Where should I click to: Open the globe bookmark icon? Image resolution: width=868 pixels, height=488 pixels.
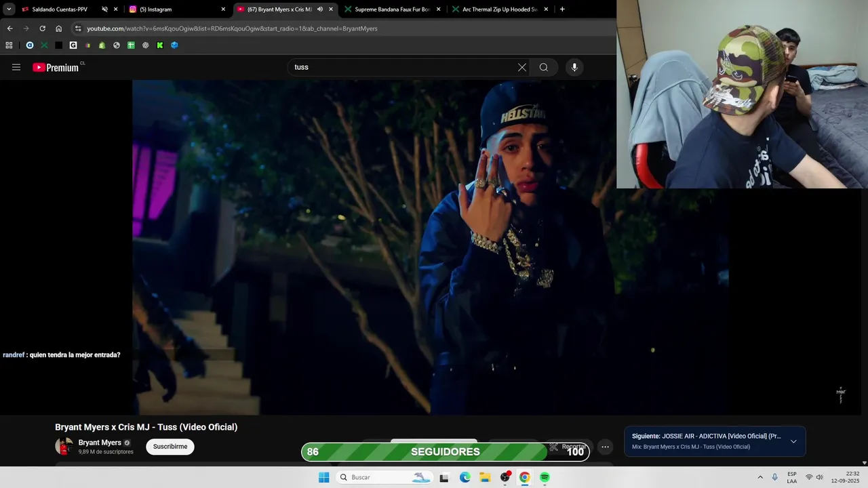pyautogui.click(x=117, y=45)
